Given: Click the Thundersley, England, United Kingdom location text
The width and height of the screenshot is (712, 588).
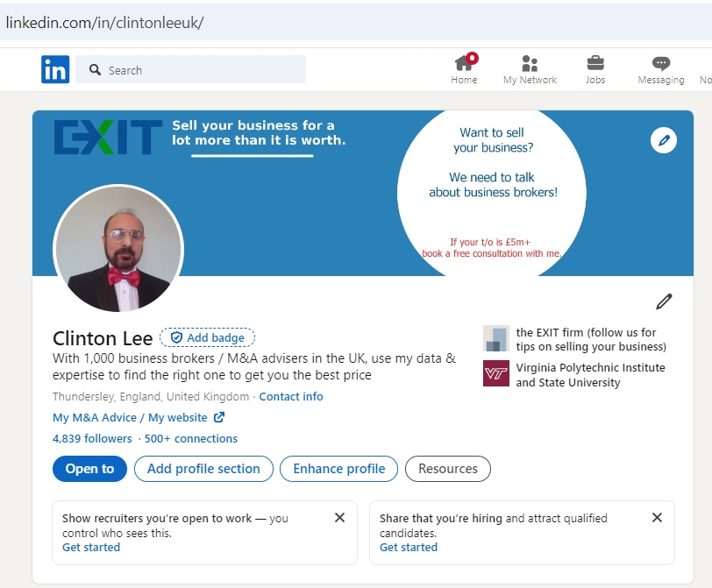Looking at the screenshot, I should [151, 397].
